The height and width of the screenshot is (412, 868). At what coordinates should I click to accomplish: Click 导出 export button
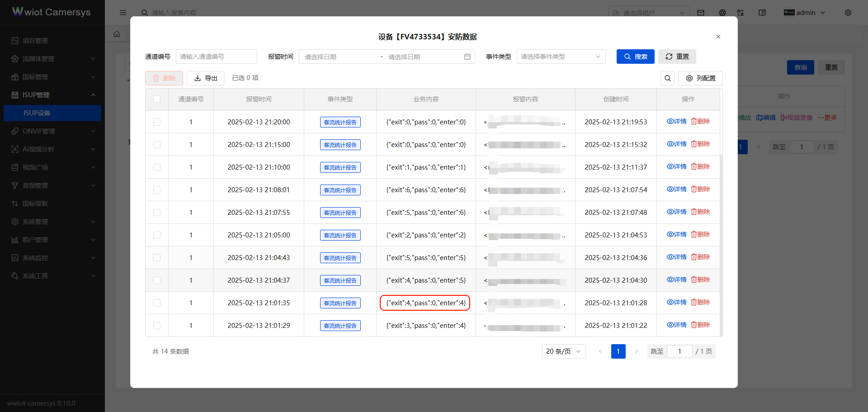pyautogui.click(x=206, y=78)
